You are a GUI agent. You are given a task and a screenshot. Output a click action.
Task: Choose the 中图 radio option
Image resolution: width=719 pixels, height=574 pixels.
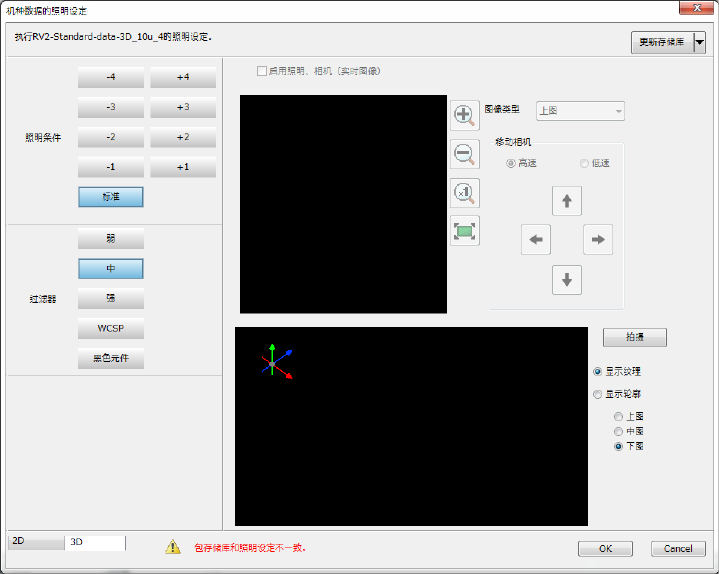tap(618, 431)
